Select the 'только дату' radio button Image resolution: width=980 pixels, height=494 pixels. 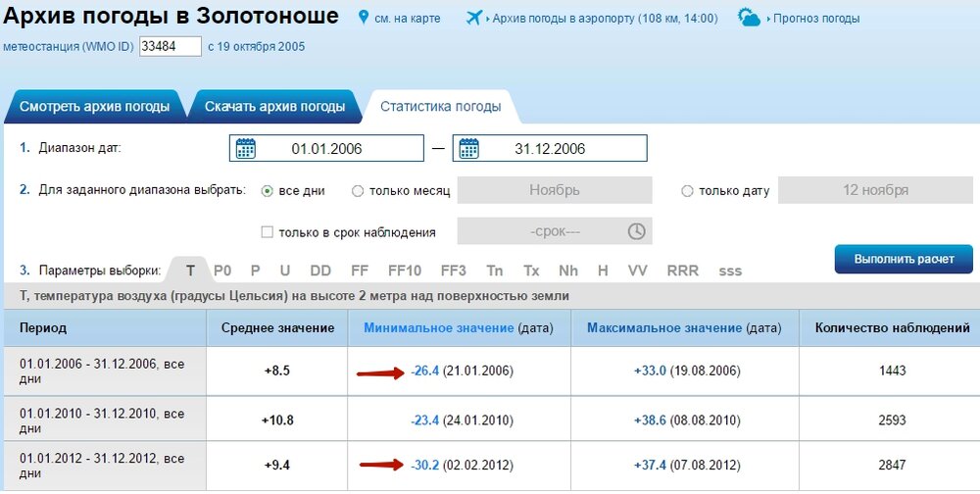(x=687, y=191)
